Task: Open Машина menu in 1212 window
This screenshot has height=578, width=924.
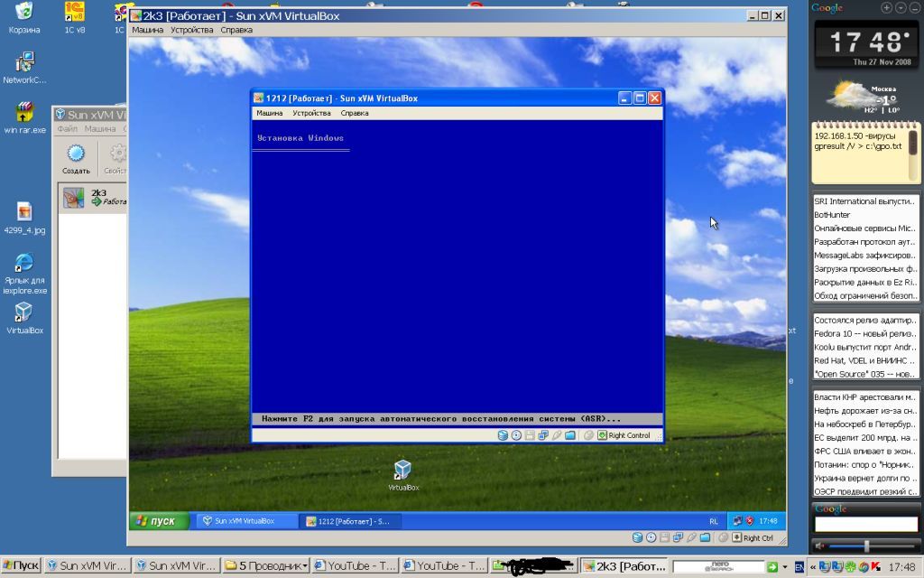Action: pyautogui.click(x=269, y=113)
